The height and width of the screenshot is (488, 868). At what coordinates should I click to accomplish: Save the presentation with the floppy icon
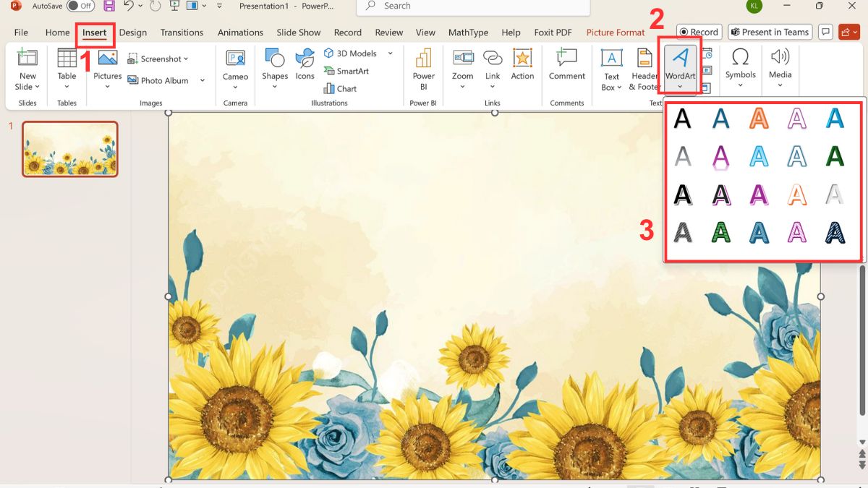pyautogui.click(x=109, y=6)
